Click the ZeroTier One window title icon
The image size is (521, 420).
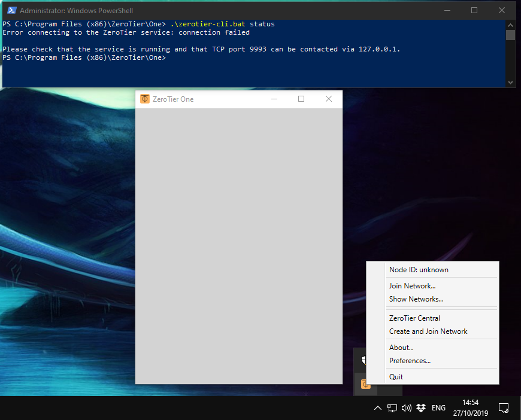coord(145,99)
